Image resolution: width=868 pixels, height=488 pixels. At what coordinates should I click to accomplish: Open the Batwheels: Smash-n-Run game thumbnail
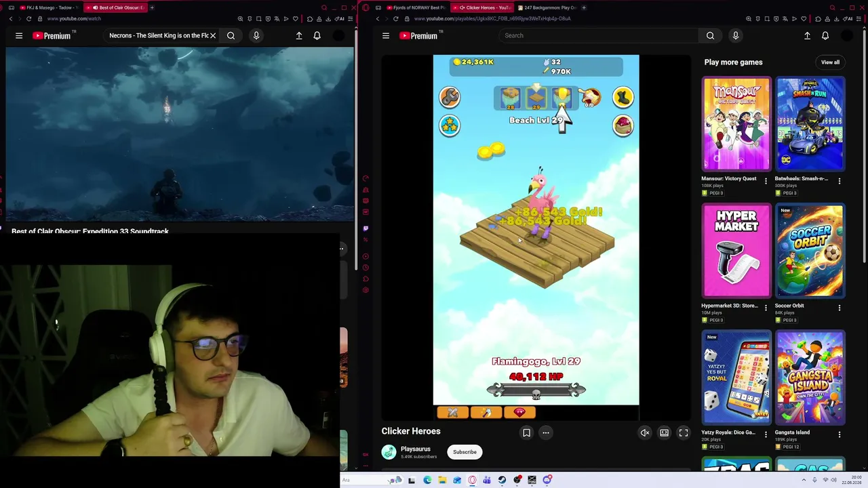point(810,124)
